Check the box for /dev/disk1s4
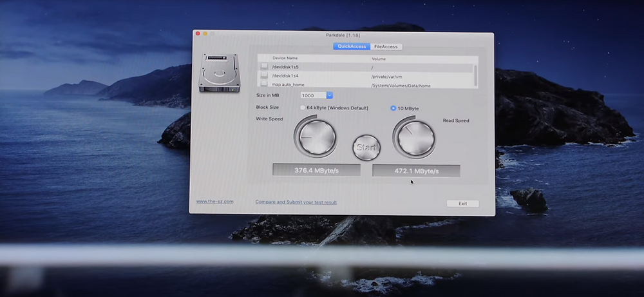 (264, 75)
